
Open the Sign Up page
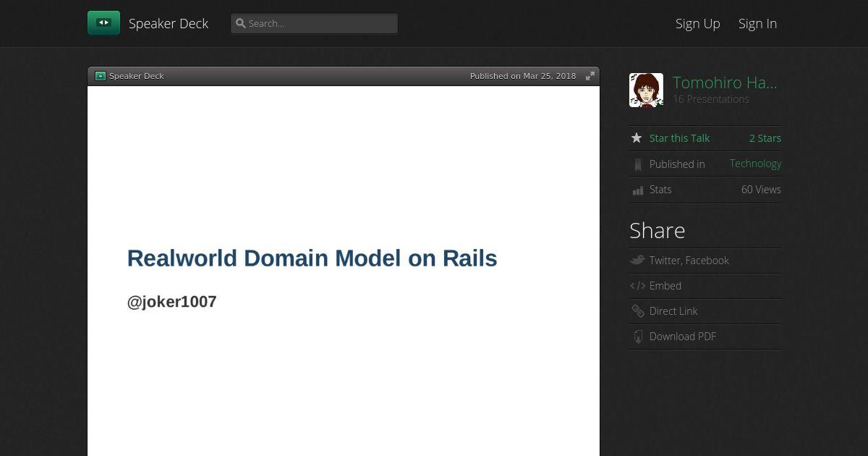click(698, 23)
